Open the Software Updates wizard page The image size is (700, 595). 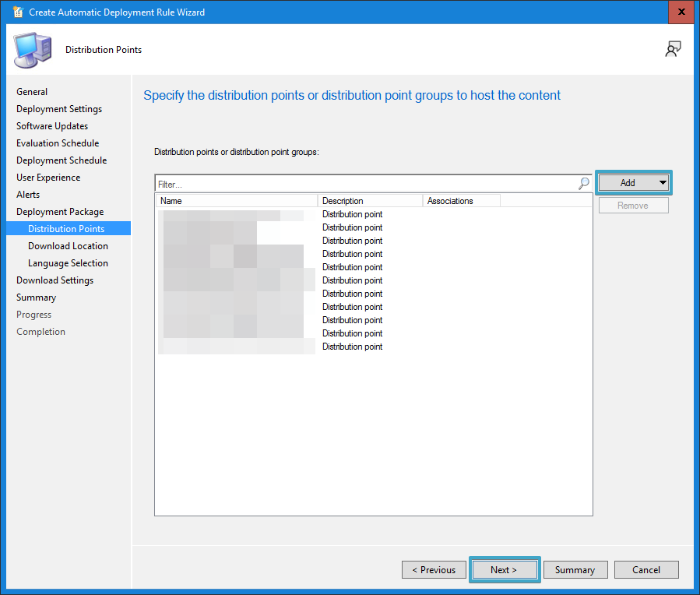[51, 125]
